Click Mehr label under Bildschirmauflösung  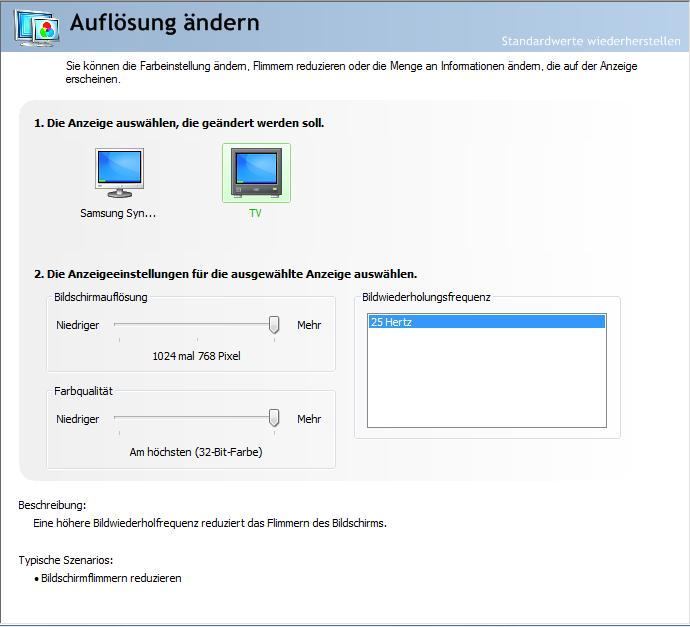309,325
